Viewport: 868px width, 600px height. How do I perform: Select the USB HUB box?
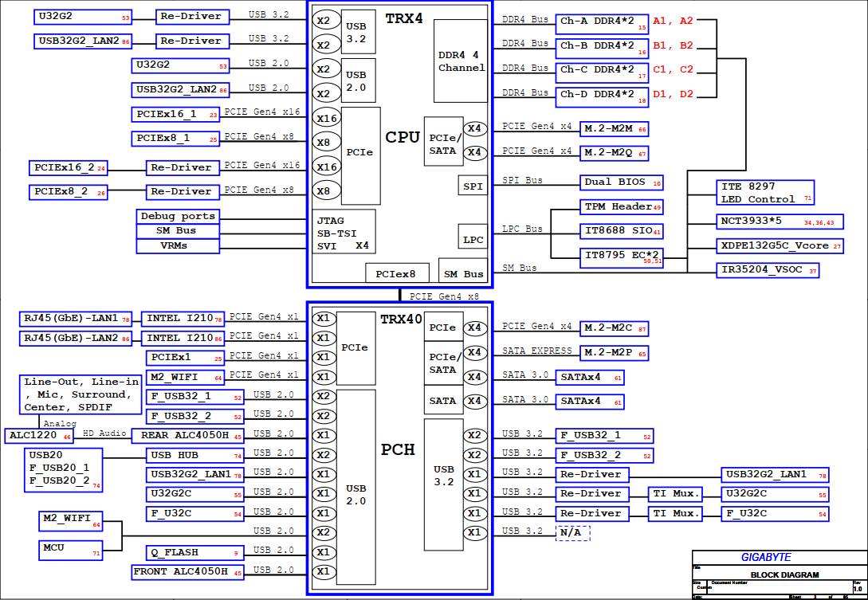(194, 456)
